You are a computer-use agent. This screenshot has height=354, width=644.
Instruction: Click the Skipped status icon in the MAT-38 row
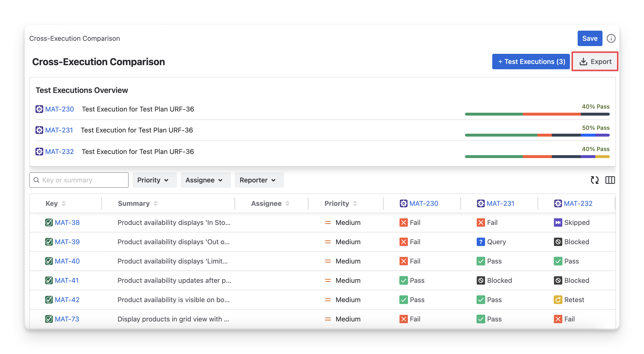click(x=558, y=222)
